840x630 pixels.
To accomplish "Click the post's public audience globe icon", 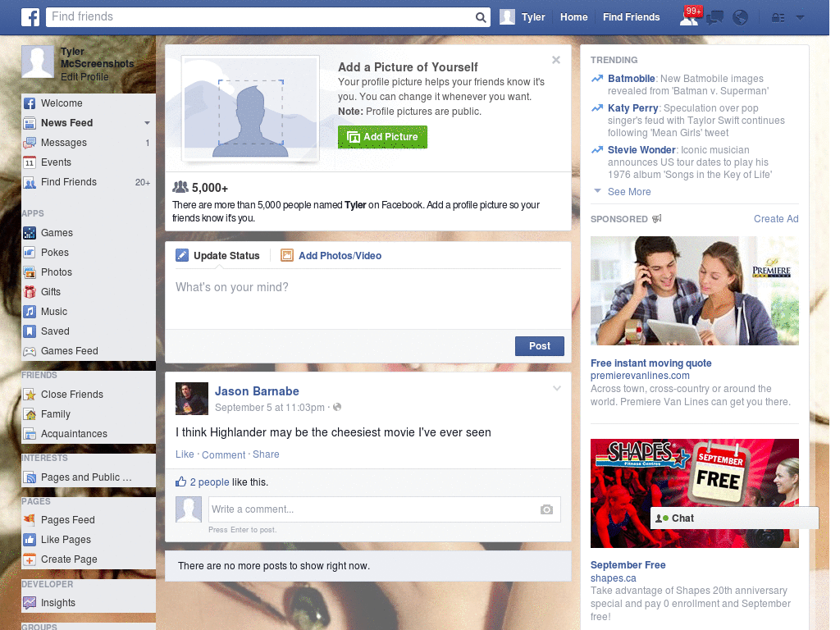I will (x=337, y=407).
